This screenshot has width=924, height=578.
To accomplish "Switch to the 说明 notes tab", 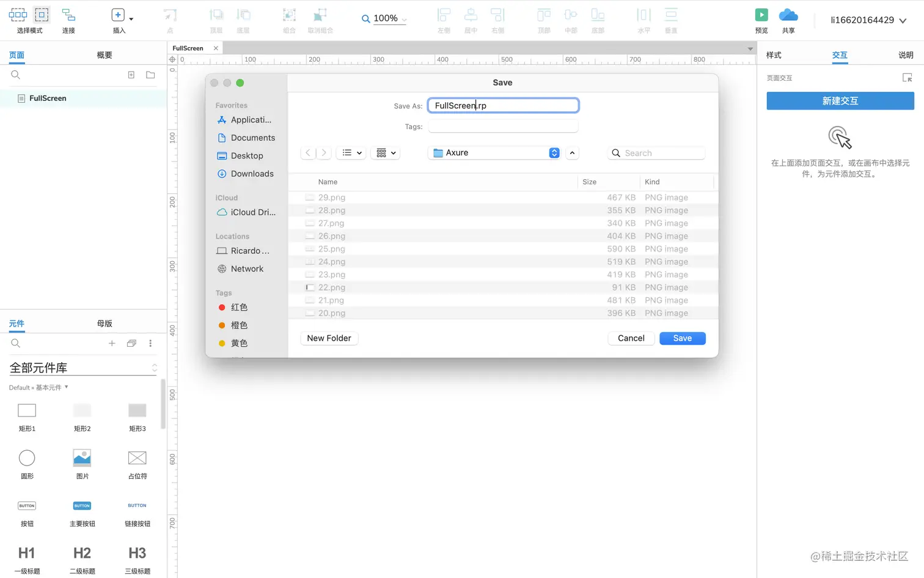I will [906, 55].
